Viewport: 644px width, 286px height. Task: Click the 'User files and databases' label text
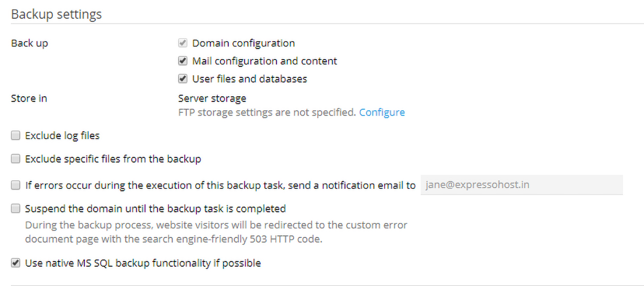[x=249, y=79]
